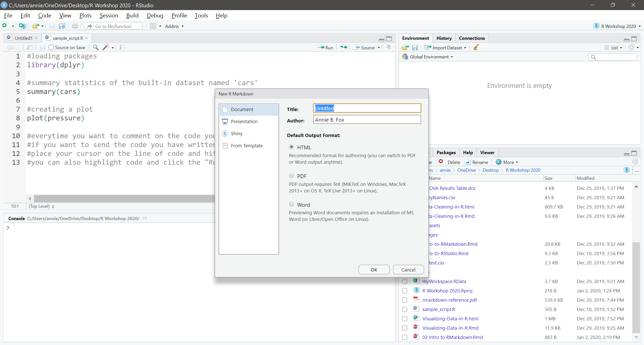Click OK in New R Markdown dialog

click(x=374, y=270)
